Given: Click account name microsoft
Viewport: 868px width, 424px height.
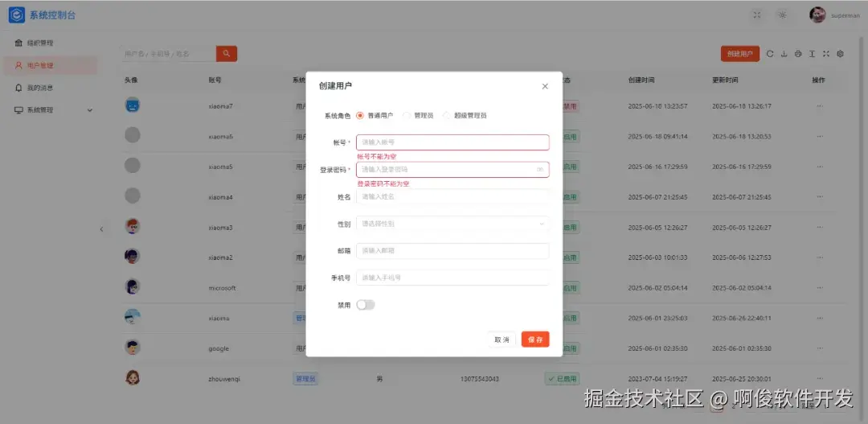Looking at the screenshot, I should [x=222, y=288].
